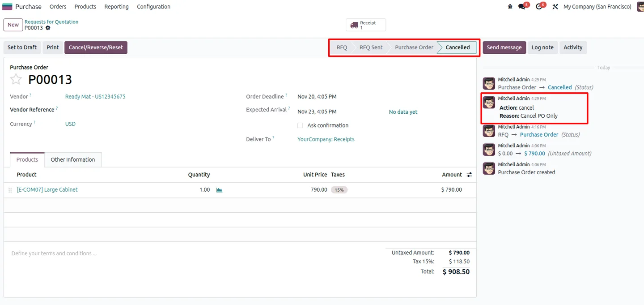644x305 pixels.
Task: Open the activities clock icon
Action: tap(539, 7)
